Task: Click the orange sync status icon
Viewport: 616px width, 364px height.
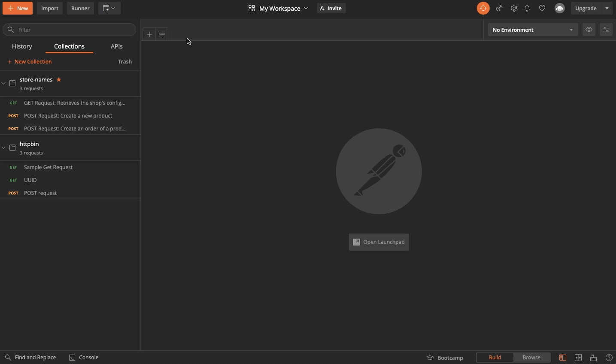Action: point(483,8)
